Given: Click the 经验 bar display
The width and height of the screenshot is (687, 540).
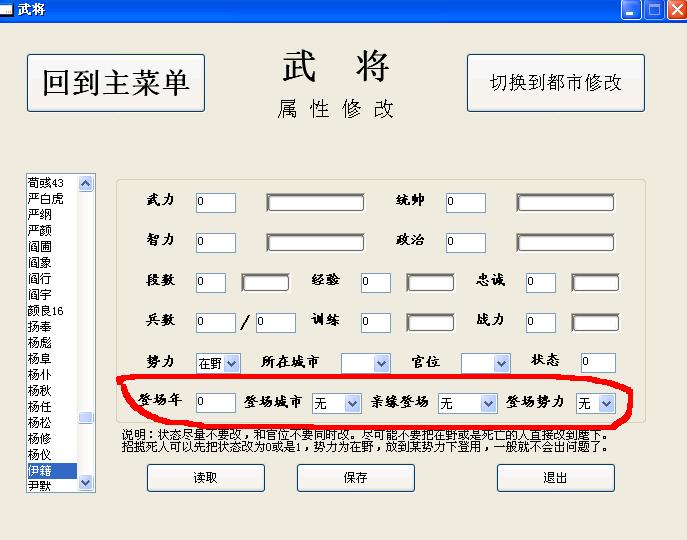Looking at the screenshot, I should [x=430, y=283].
